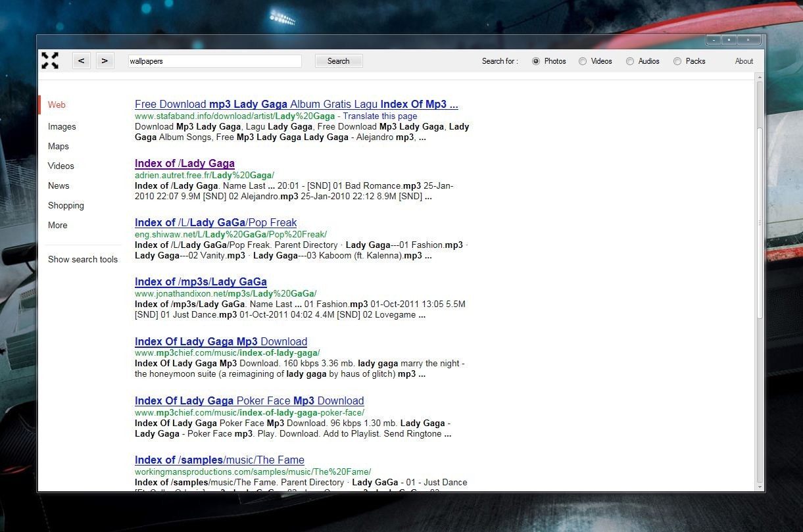The height and width of the screenshot is (532, 803).
Task: Click the www.jonathandixon.net URL text
Action: (226, 293)
